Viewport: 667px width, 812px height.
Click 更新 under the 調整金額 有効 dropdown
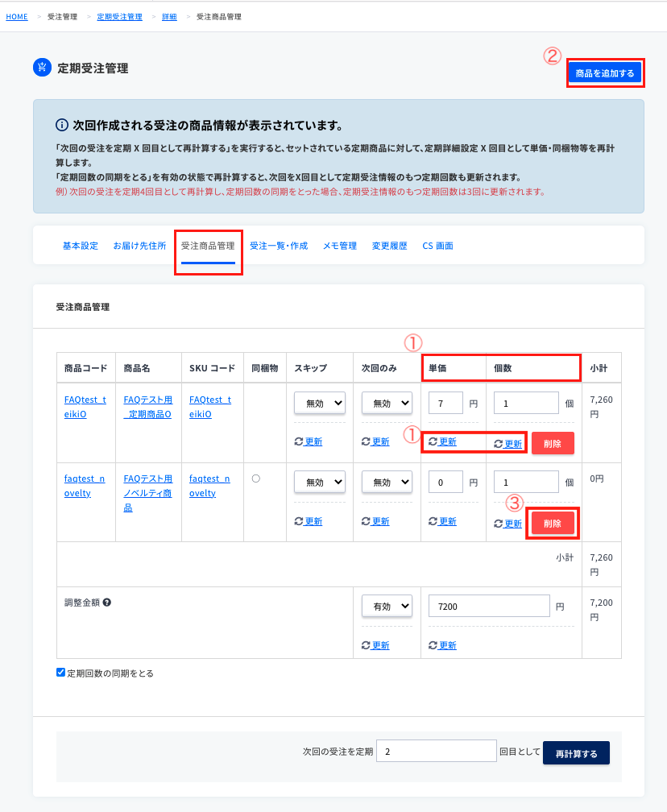click(375, 645)
